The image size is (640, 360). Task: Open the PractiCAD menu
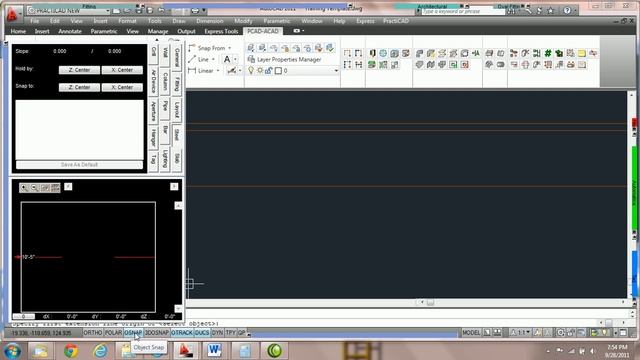[396, 21]
